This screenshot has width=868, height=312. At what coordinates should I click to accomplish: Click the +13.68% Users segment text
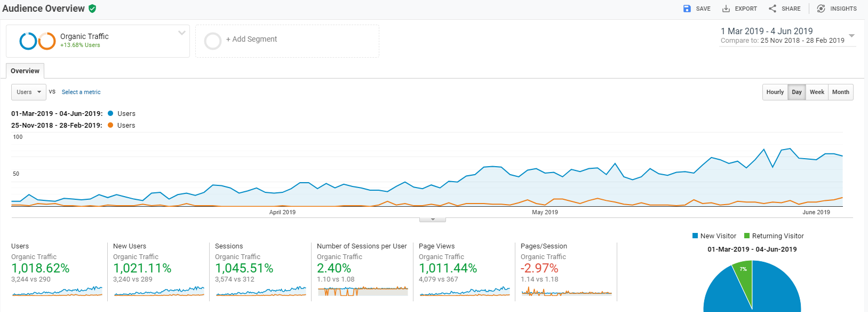click(80, 45)
